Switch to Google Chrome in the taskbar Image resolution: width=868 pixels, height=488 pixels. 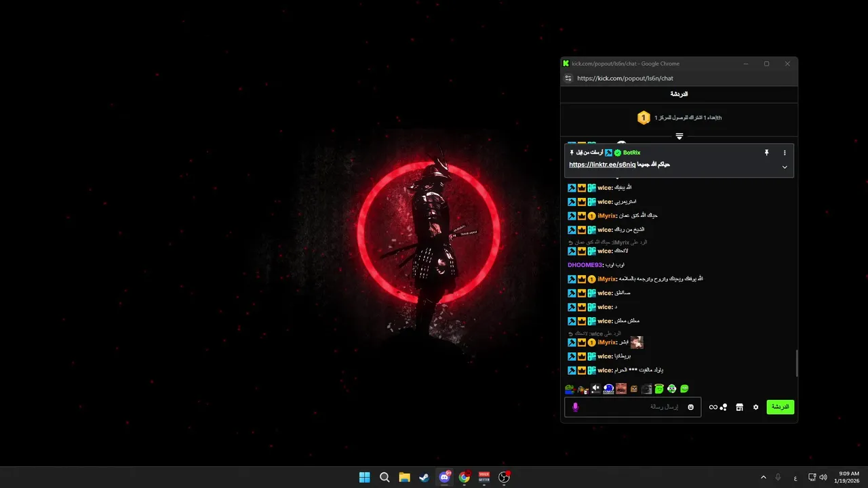(464, 477)
